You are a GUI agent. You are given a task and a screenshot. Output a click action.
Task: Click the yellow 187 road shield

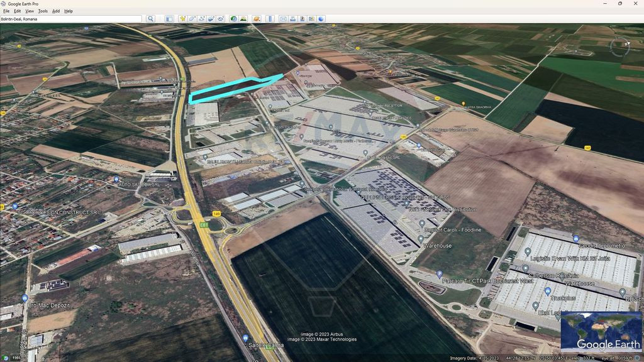pyautogui.click(x=588, y=148)
